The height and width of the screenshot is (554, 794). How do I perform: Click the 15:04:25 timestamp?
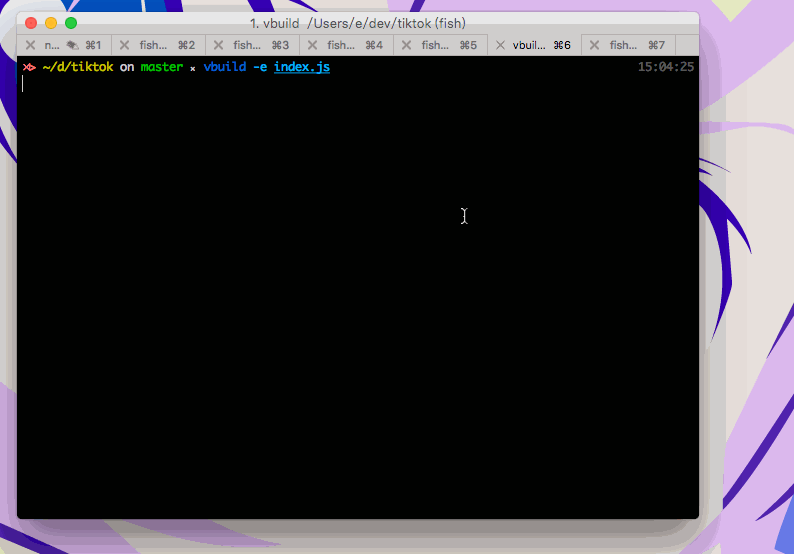pyautogui.click(x=666, y=67)
